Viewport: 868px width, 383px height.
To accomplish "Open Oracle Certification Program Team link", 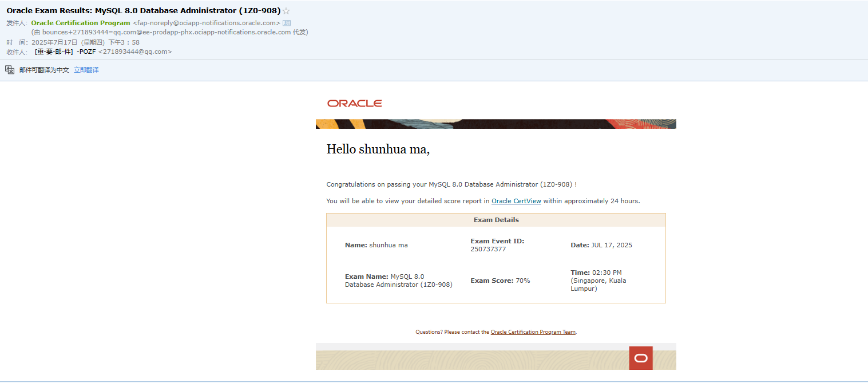I will point(533,332).
